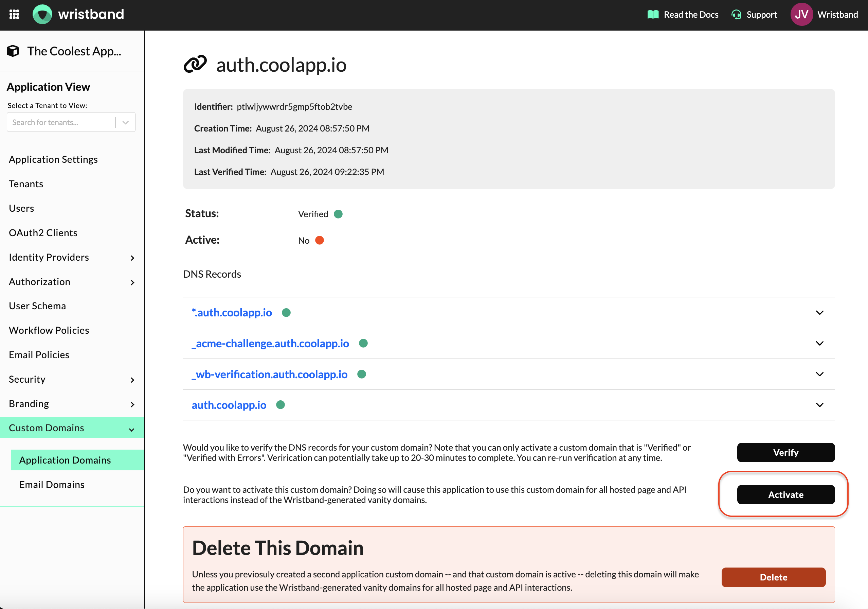This screenshot has width=868, height=609.
Task: Expand Identity Providers submenu arrow
Action: pos(132,258)
